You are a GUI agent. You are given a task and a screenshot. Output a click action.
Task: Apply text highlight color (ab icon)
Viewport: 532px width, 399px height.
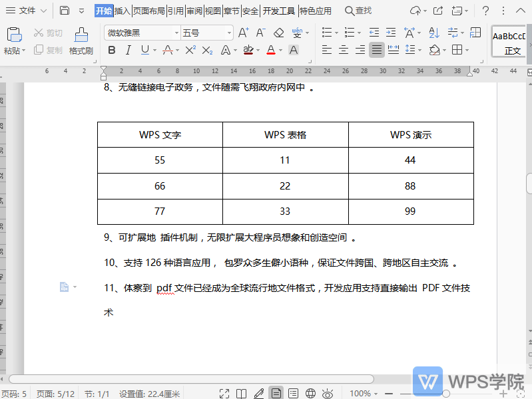pyautogui.click(x=248, y=50)
